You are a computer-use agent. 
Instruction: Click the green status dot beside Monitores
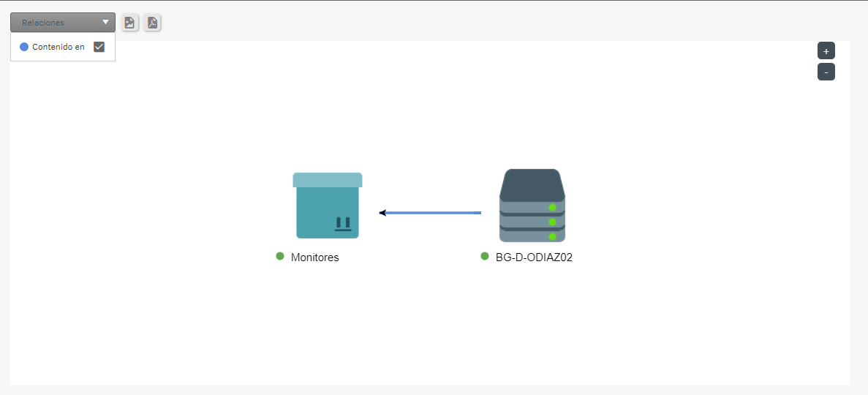coord(280,256)
